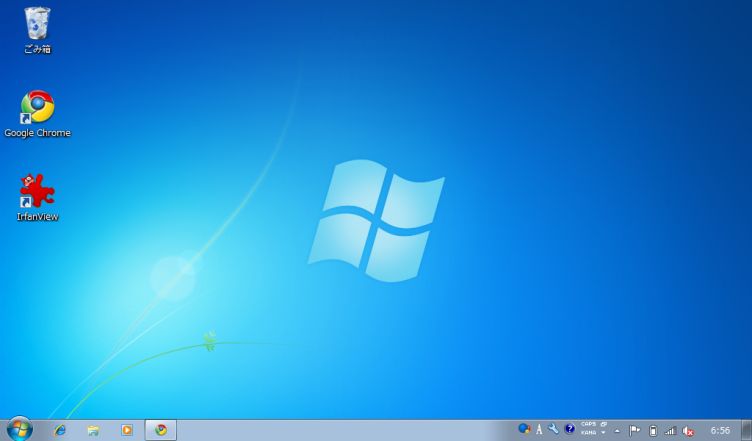
Task: Select the IrfanView desktop shortcut
Action: point(37,197)
